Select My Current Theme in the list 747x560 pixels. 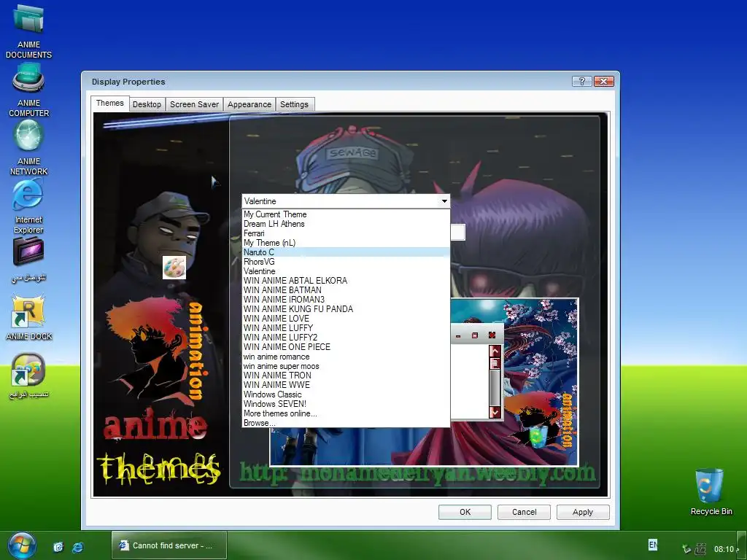pyautogui.click(x=346, y=214)
